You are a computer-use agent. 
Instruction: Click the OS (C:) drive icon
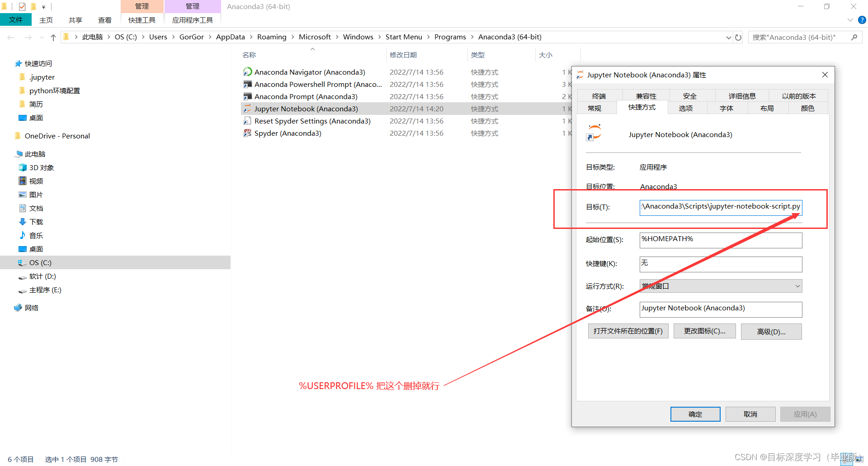tap(23, 262)
